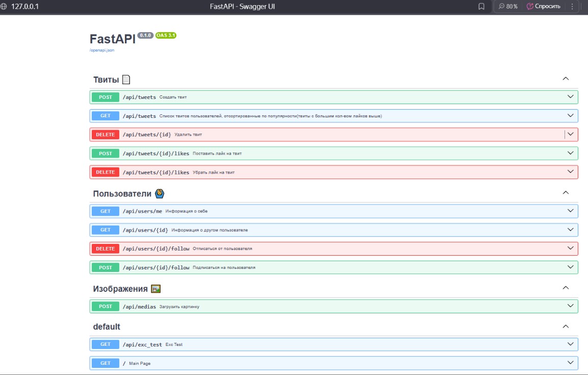The image size is (588, 375).
Task: Click the Изображения section heading
Action: pos(120,289)
